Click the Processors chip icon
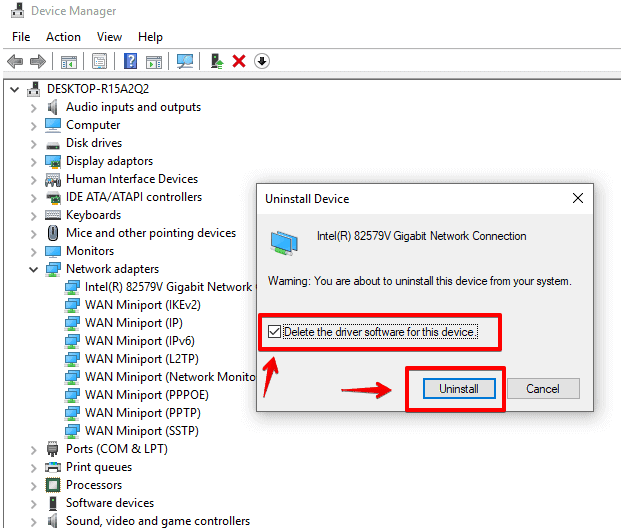Image resolution: width=621 pixels, height=528 pixels. (x=53, y=485)
